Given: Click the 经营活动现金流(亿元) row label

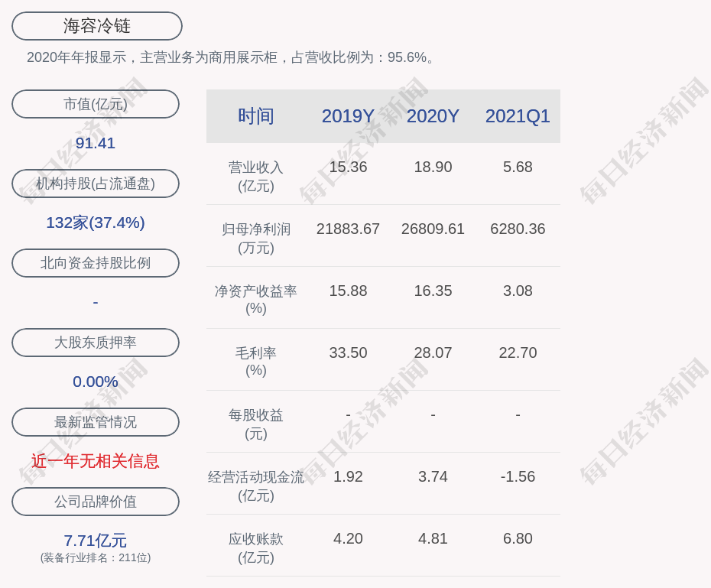Looking at the screenshot, I should 256,486.
